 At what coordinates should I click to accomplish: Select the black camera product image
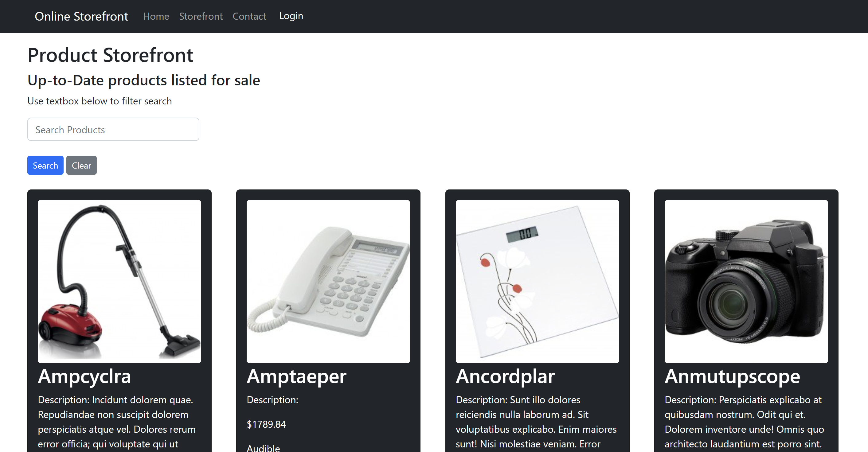[x=746, y=282]
